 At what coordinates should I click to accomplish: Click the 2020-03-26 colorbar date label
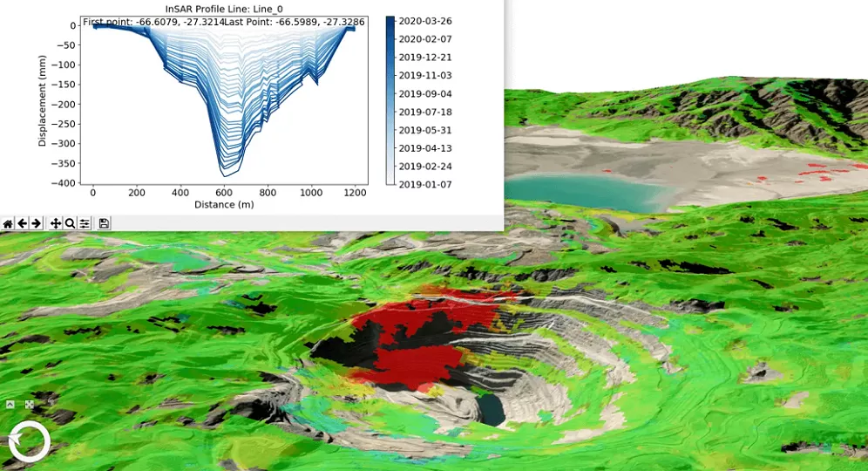point(425,21)
